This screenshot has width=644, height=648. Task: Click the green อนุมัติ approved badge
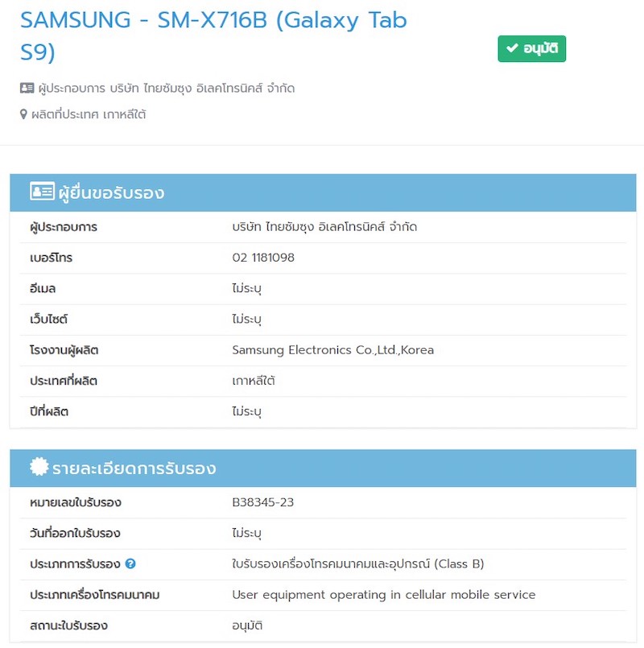pos(531,49)
